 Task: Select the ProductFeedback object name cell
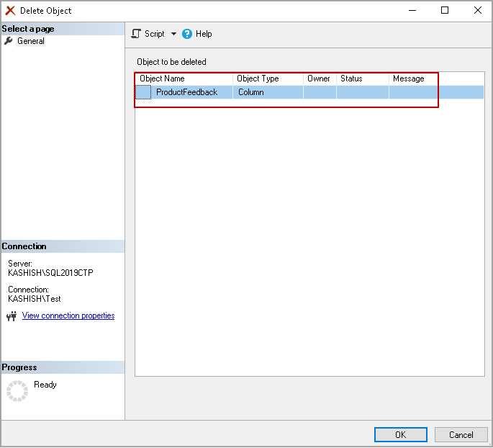coord(186,92)
